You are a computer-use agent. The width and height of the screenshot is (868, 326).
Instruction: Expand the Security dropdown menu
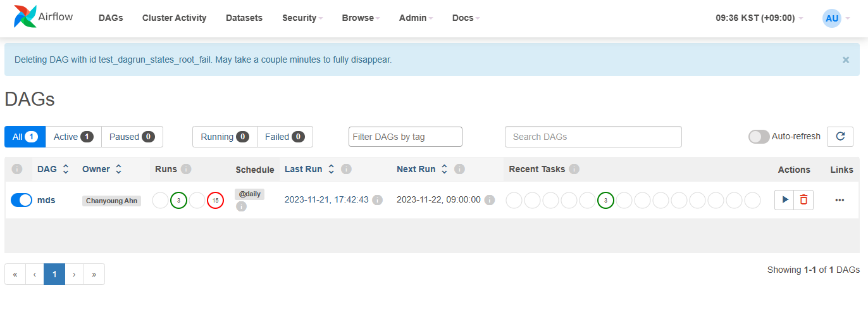coord(302,18)
